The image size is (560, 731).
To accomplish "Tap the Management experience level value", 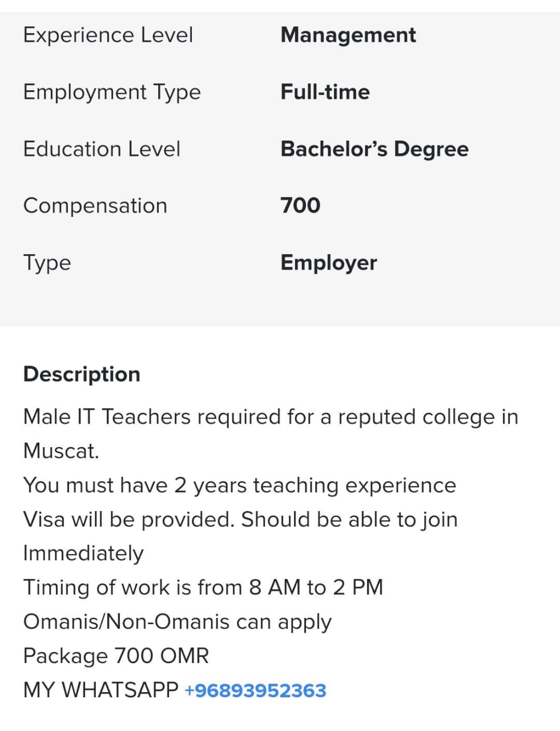I will (348, 35).
